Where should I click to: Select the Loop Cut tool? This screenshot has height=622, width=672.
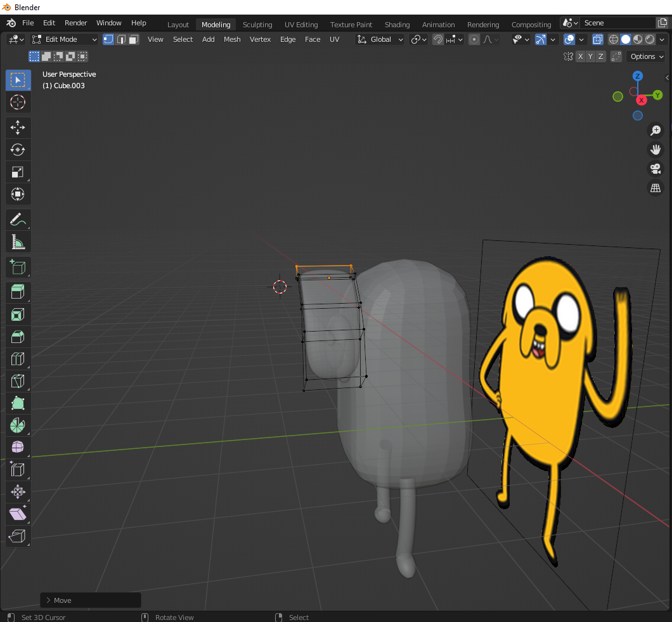pos(18,359)
